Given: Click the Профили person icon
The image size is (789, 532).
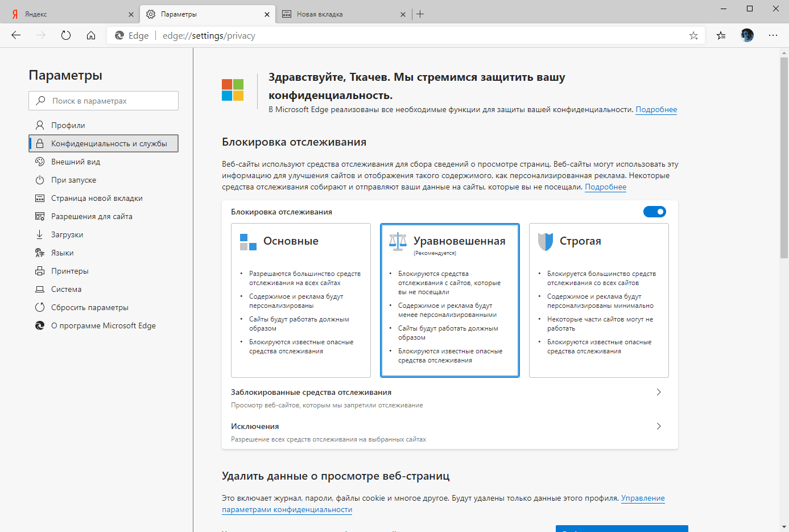Looking at the screenshot, I should (x=40, y=125).
